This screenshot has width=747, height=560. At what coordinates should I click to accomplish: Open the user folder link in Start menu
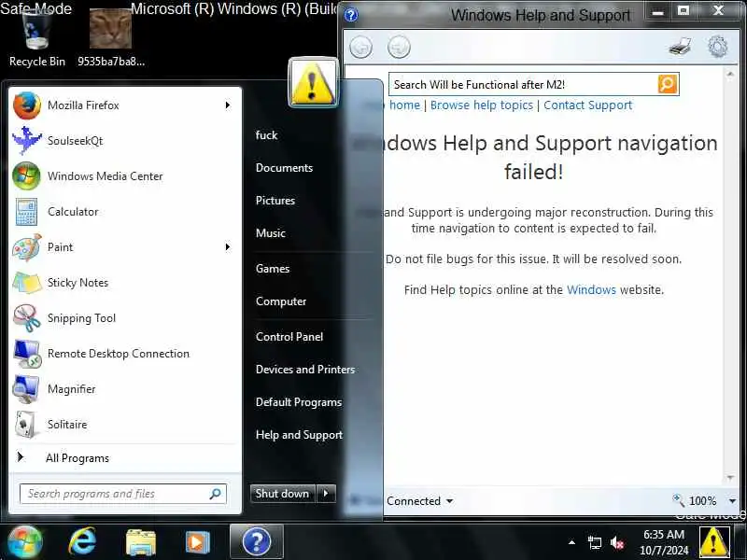coord(266,135)
